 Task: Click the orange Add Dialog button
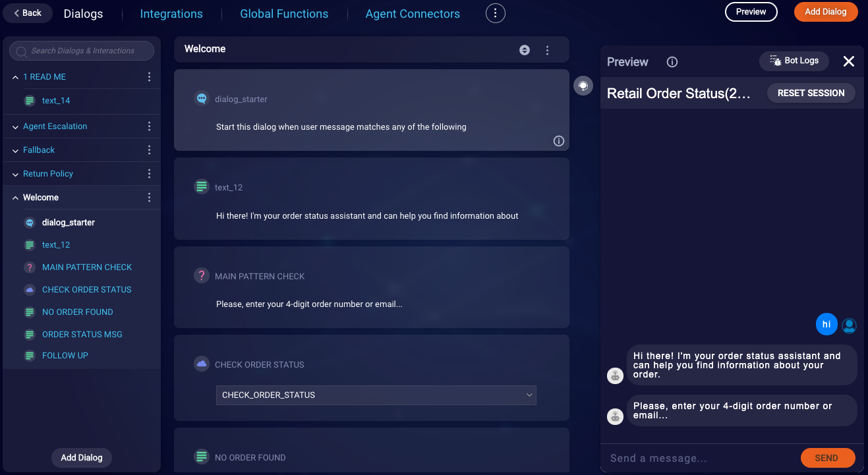pos(826,12)
